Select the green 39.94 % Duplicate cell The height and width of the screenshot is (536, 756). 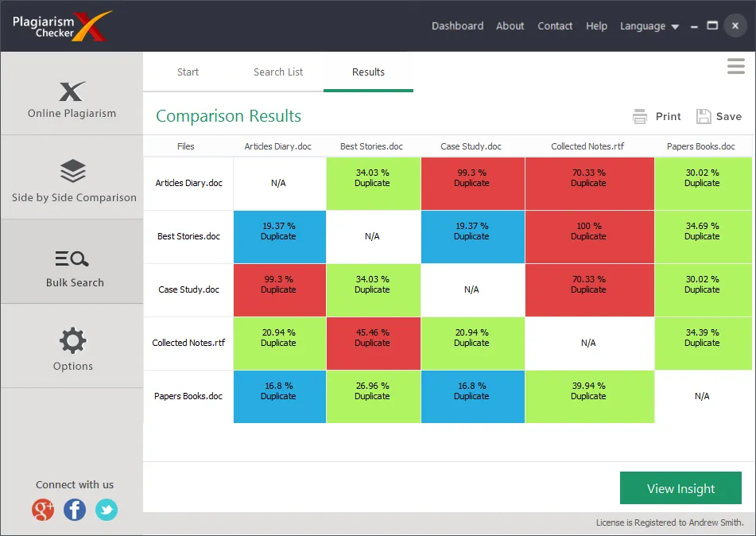click(589, 397)
